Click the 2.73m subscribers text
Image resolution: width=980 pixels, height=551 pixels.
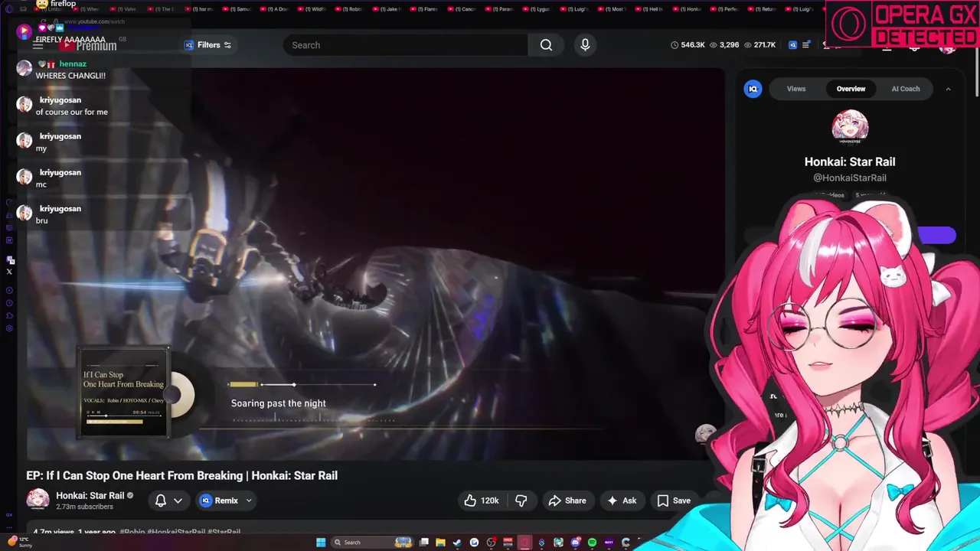(84, 507)
